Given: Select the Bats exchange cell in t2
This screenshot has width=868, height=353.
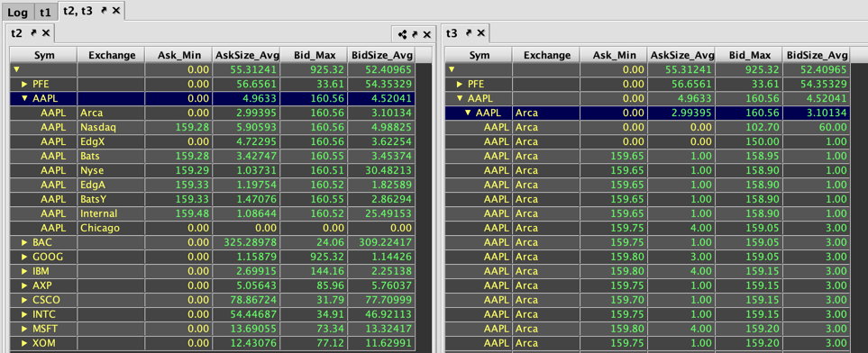Looking at the screenshot, I should (111, 156).
